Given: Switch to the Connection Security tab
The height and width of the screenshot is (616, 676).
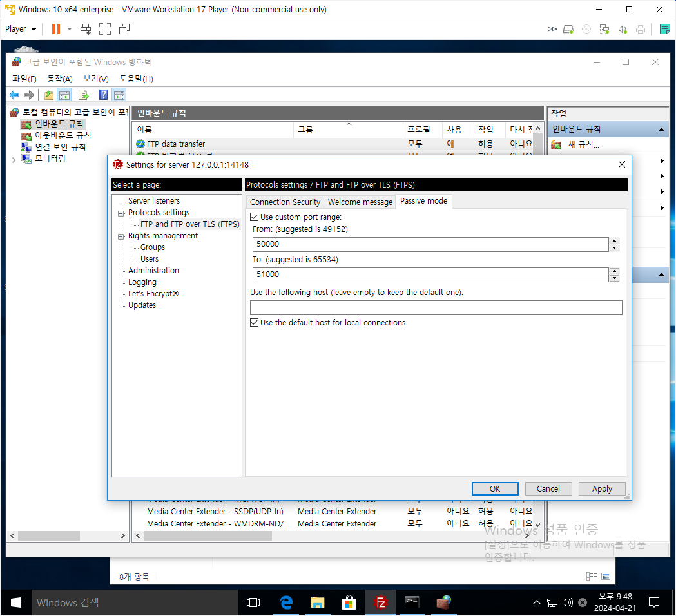Looking at the screenshot, I should tap(285, 202).
